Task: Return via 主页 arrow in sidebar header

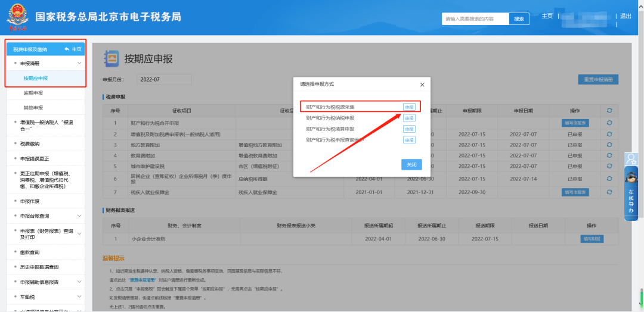Action: (73, 49)
